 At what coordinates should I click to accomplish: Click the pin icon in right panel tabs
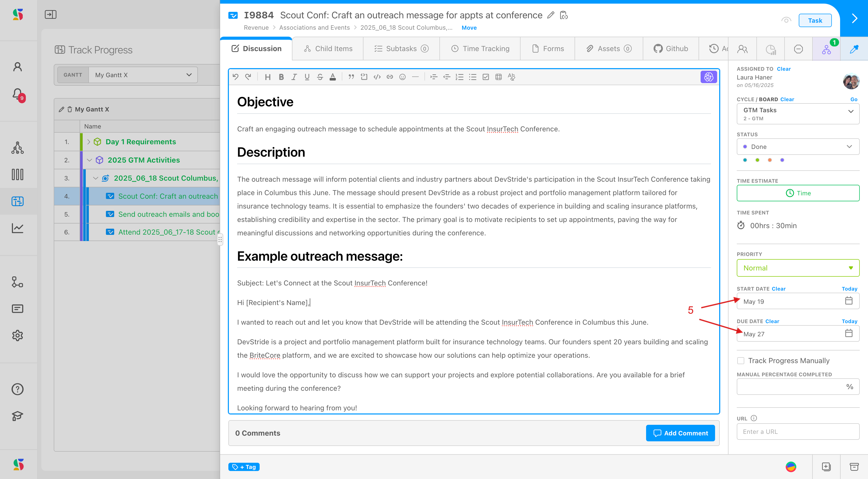click(x=854, y=49)
